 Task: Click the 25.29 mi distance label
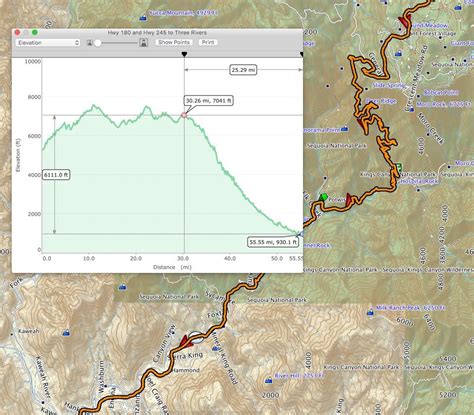243,70
